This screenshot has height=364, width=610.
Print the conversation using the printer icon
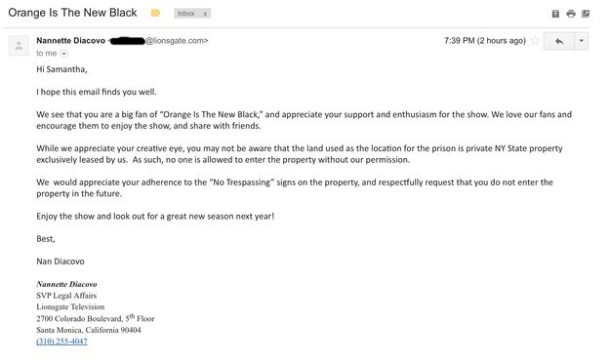(x=571, y=14)
